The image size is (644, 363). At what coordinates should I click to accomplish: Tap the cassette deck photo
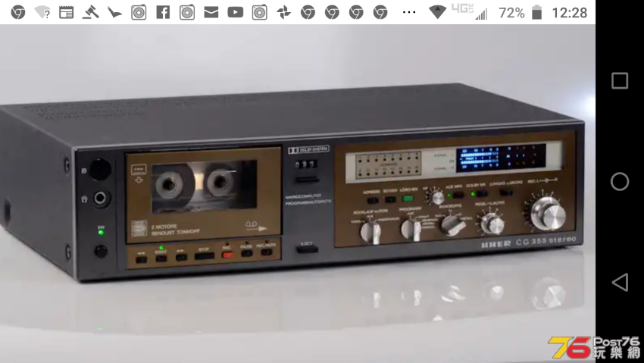click(297, 193)
